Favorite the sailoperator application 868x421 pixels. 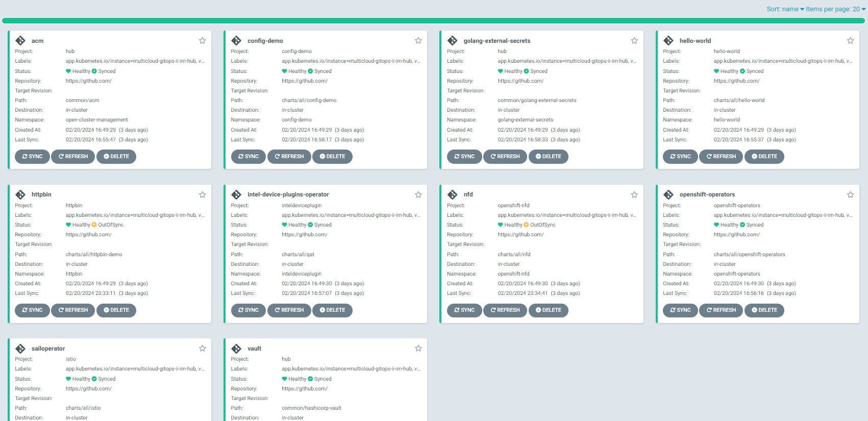(x=203, y=349)
